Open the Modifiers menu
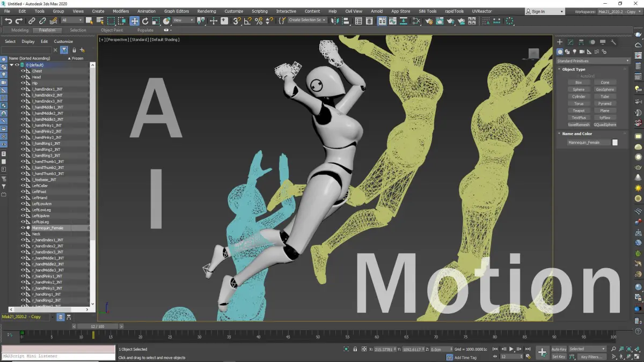The height and width of the screenshot is (362, 644). point(121,11)
